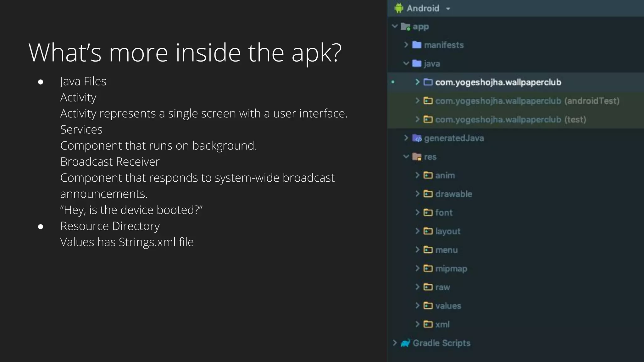Expand the wallpaperclub (test) package
Screen dimensions: 644x362
pos(418,119)
